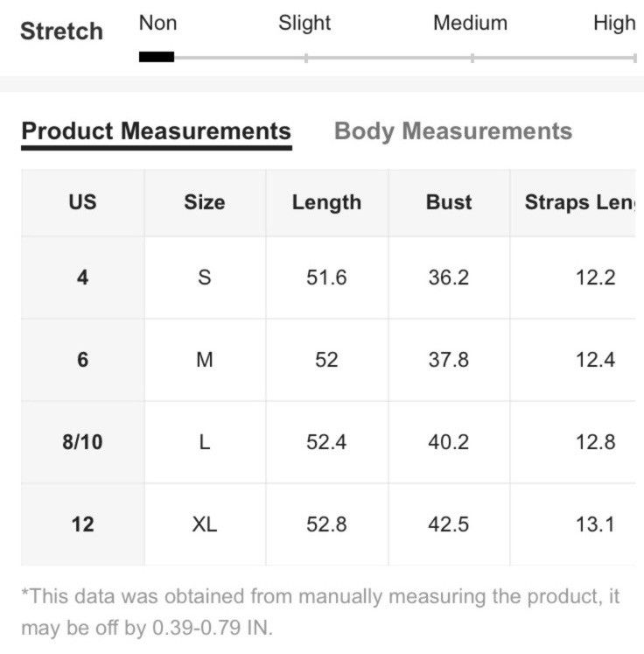Click the US column header
Viewport: 644px width, 654px height.
coord(82,202)
